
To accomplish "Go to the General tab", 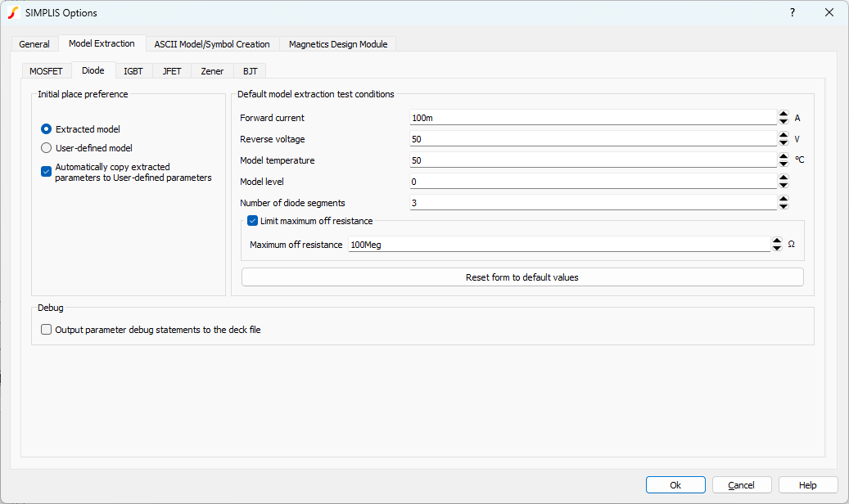I will pyautogui.click(x=34, y=44).
